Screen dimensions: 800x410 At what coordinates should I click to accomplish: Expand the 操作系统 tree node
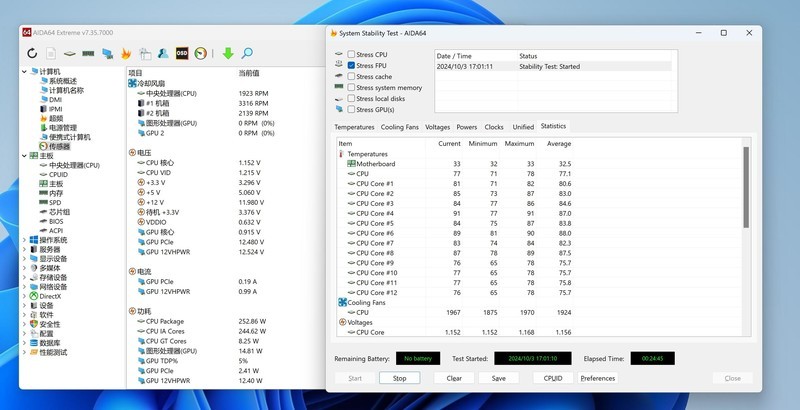pos(25,240)
